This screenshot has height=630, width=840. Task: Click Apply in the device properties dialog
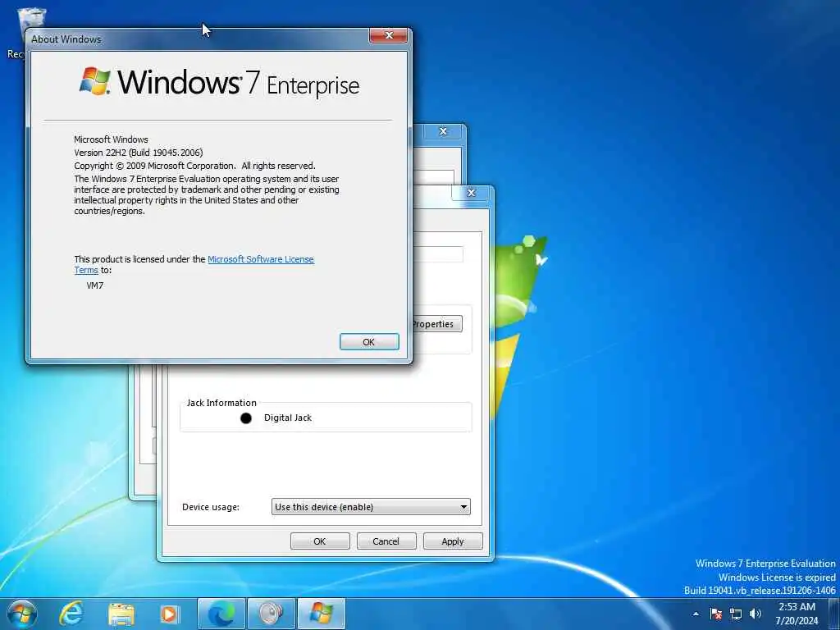coord(453,541)
